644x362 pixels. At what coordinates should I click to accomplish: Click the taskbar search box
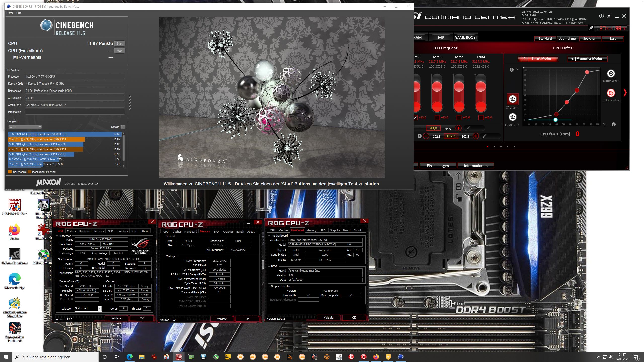pos(55,357)
